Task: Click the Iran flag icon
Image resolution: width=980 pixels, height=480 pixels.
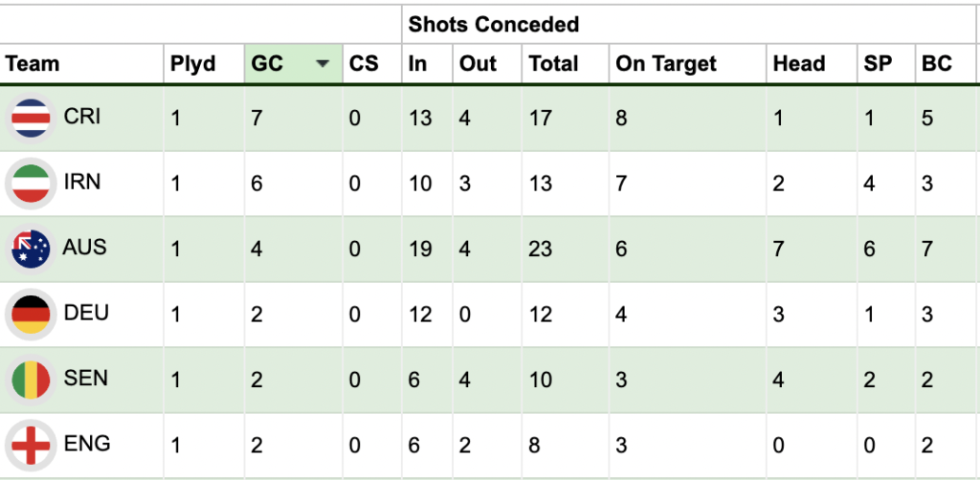Action: [x=31, y=183]
